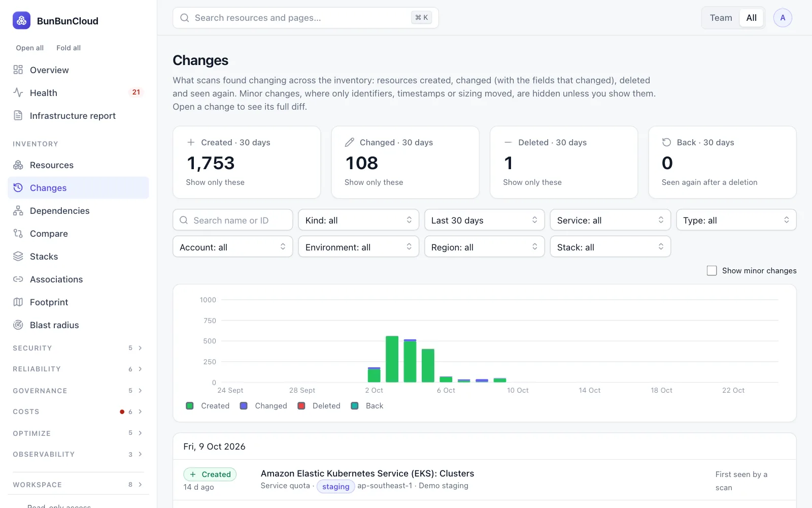Viewport: 812px width, 508px height.
Task: Click the Fold all link
Action: 69,48
